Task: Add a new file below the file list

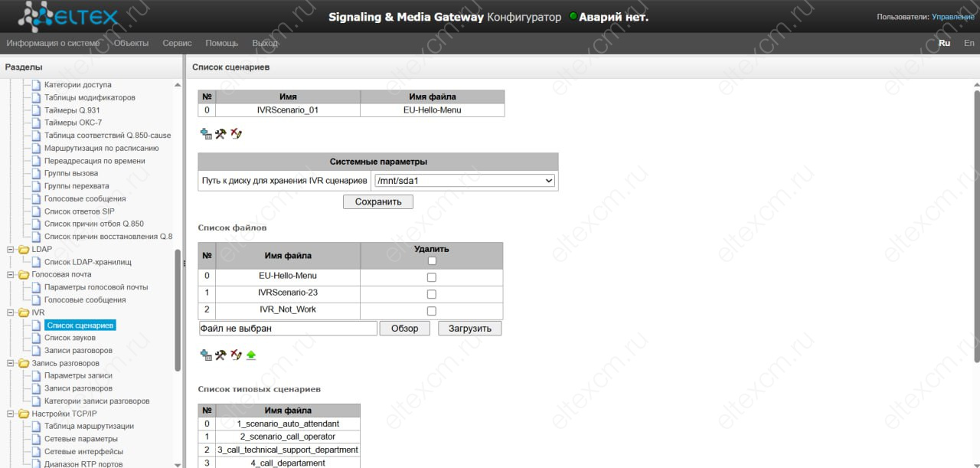Action: pyautogui.click(x=205, y=355)
